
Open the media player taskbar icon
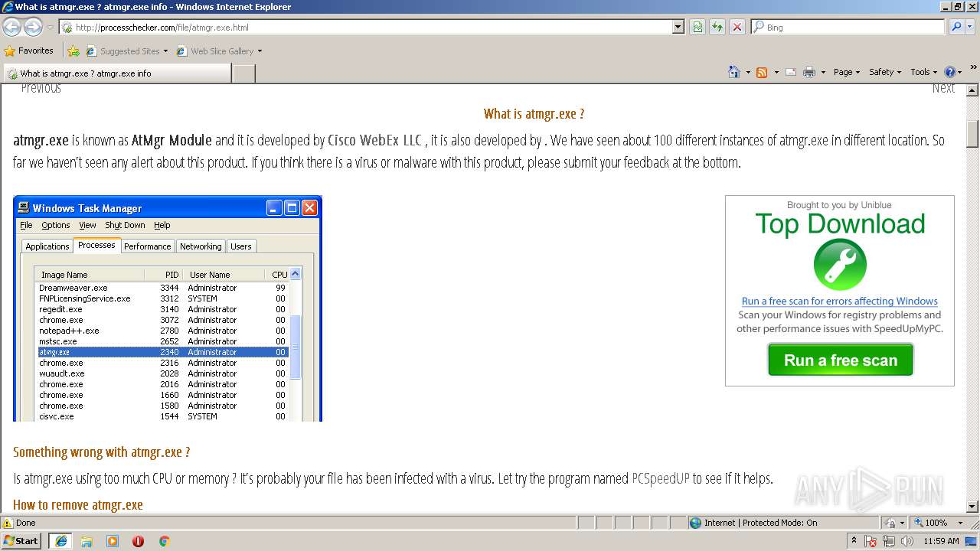point(113,541)
